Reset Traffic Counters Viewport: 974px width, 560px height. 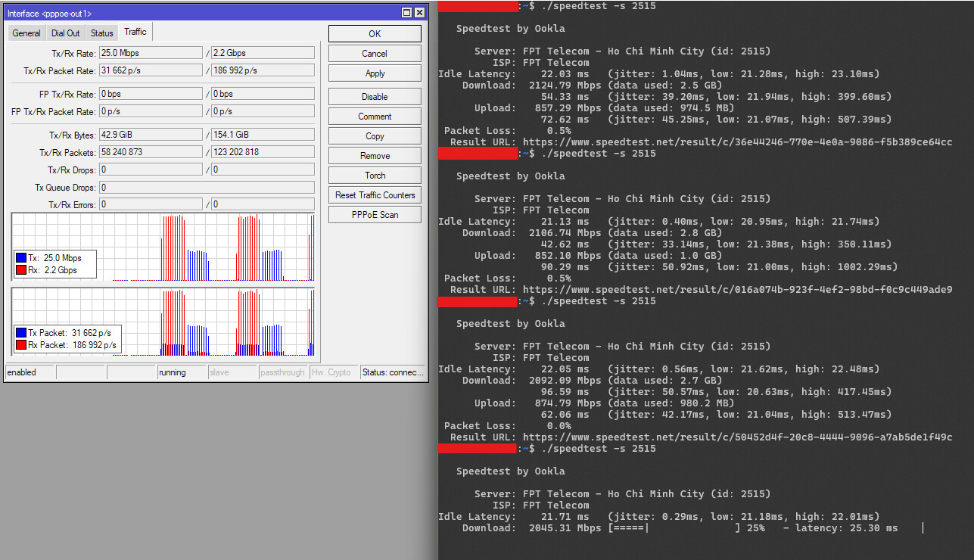click(375, 195)
